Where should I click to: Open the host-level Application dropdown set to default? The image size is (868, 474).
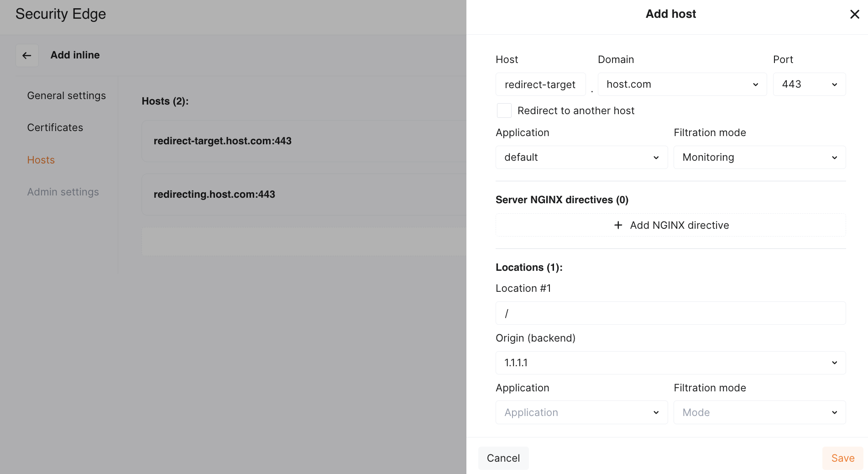point(581,158)
